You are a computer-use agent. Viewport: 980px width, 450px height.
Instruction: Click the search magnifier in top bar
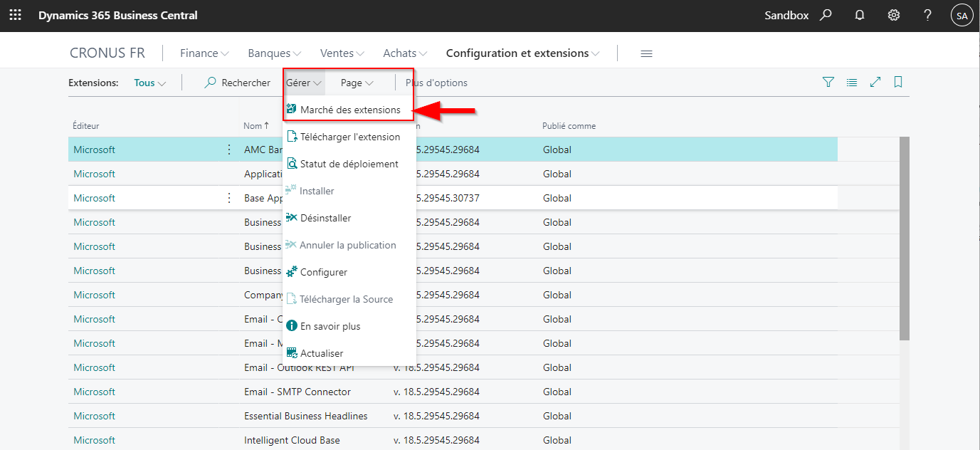point(826,15)
